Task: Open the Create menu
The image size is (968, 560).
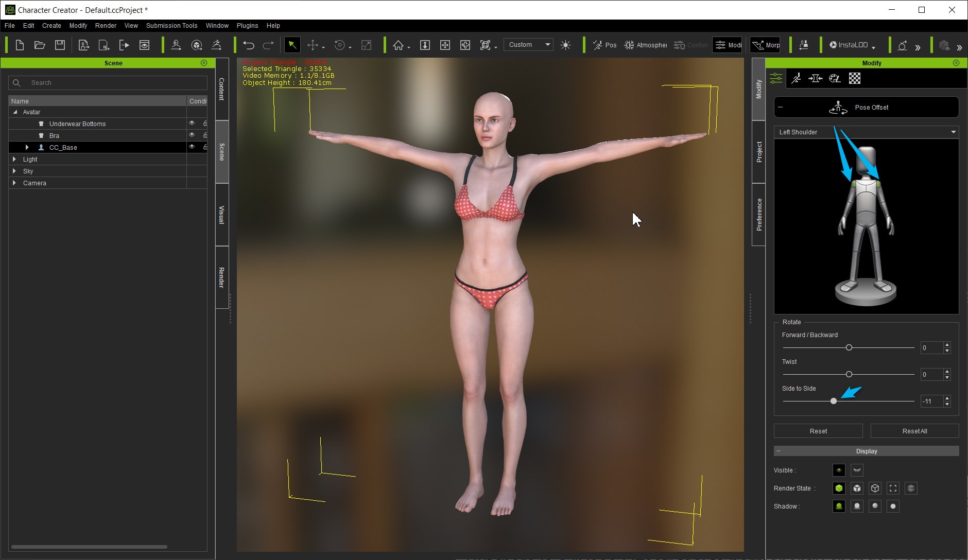Action: coord(51,25)
